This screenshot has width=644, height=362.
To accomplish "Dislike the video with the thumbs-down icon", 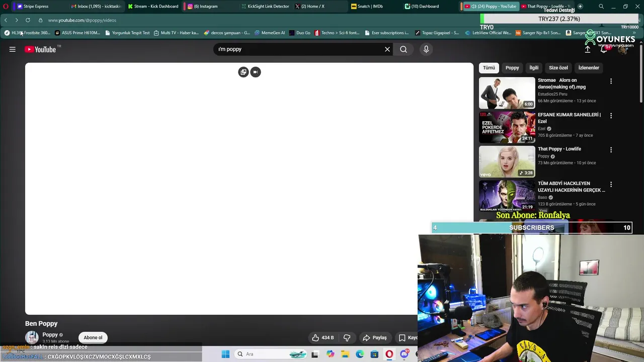I will (347, 338).
